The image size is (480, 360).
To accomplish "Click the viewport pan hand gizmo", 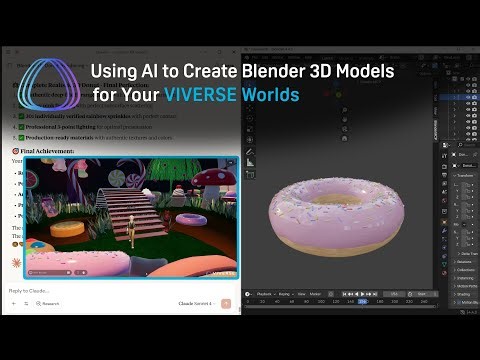I will tap(345, 119).
